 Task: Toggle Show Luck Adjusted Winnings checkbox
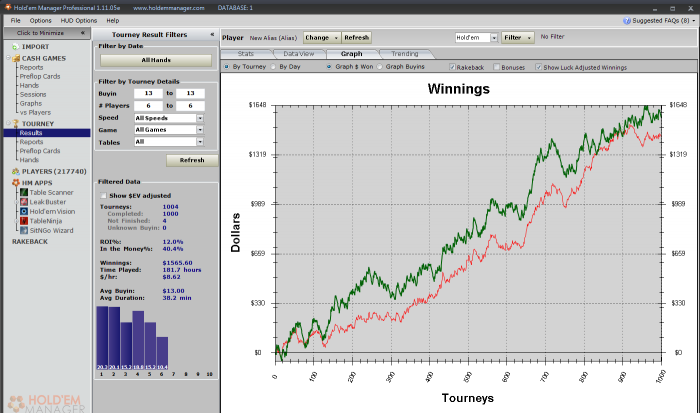click(x=538, y=67)
